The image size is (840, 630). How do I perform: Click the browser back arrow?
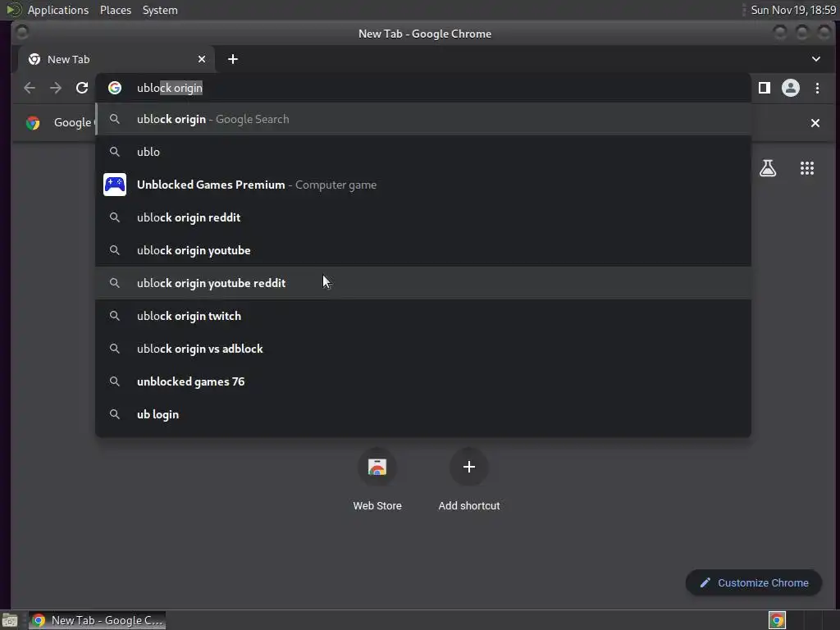(30, 88)
